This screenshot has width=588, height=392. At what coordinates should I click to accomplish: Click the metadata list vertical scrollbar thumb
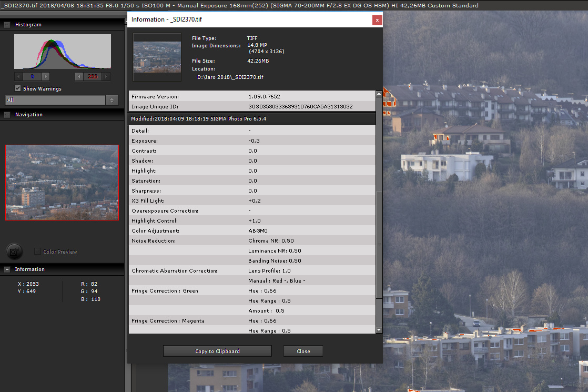click(x=379, y=245)
